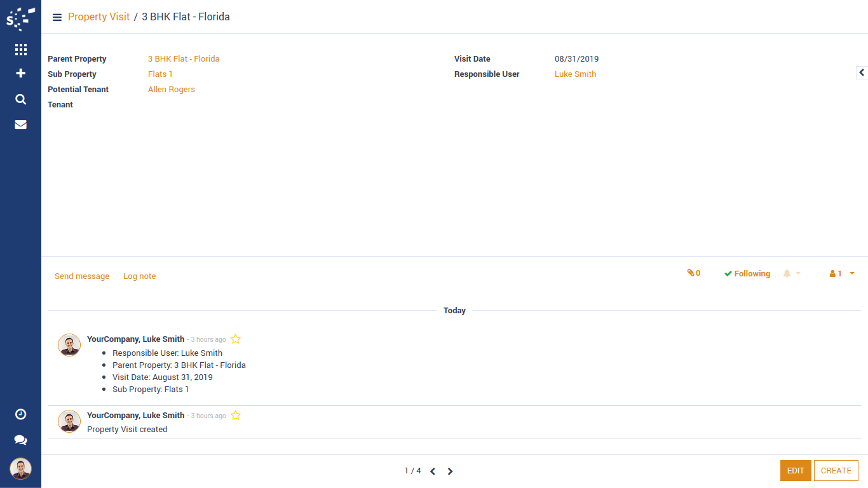Open the envelope messages icon

point(20,125)
